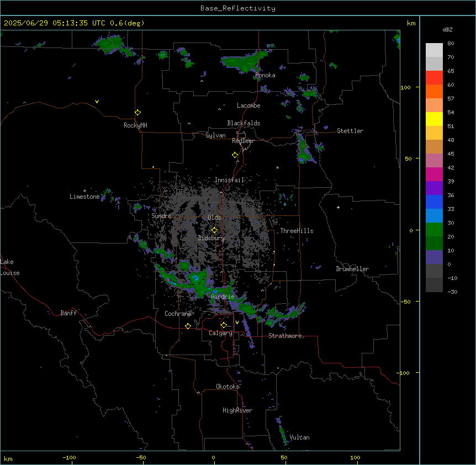The width and height of the screenshot is (476, 465).
Task: Click the blue legend swatch above 33 dBZ
Action: click(x=434, y=202)
